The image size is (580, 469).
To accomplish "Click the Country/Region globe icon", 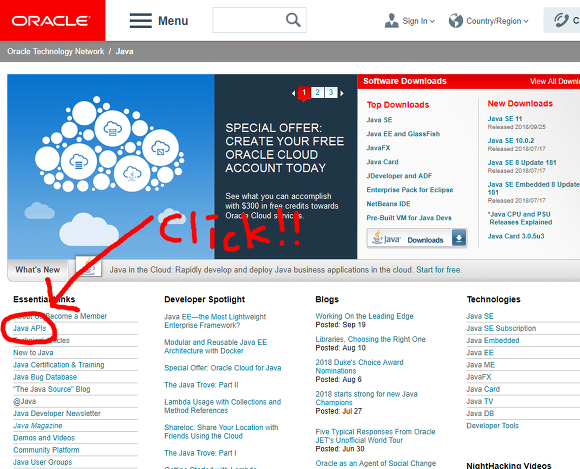I will (x=456, y=21).
